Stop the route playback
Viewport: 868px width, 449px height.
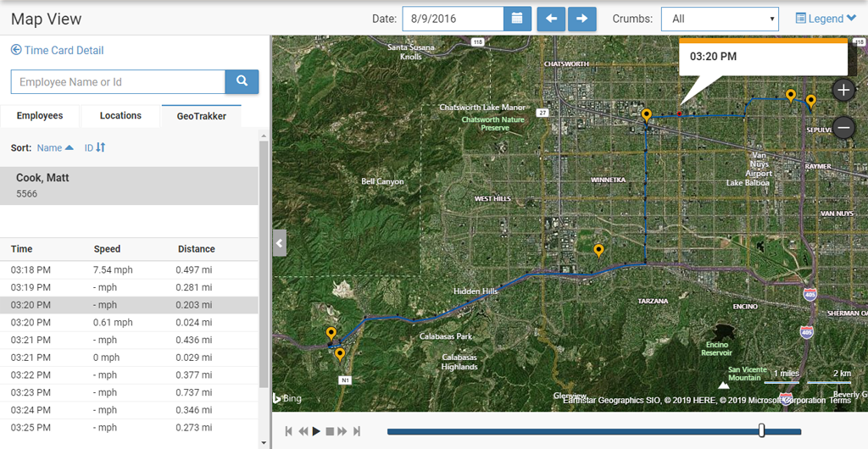[330, 431]
